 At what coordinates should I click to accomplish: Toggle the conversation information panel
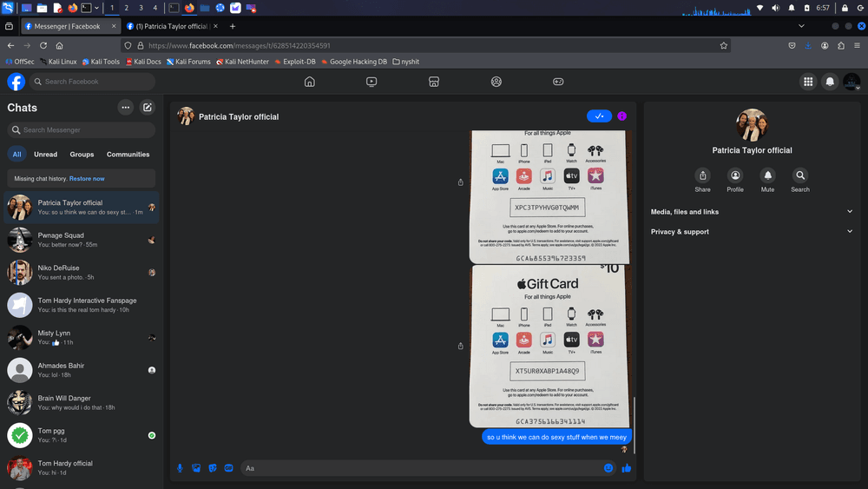pos(622,116)
